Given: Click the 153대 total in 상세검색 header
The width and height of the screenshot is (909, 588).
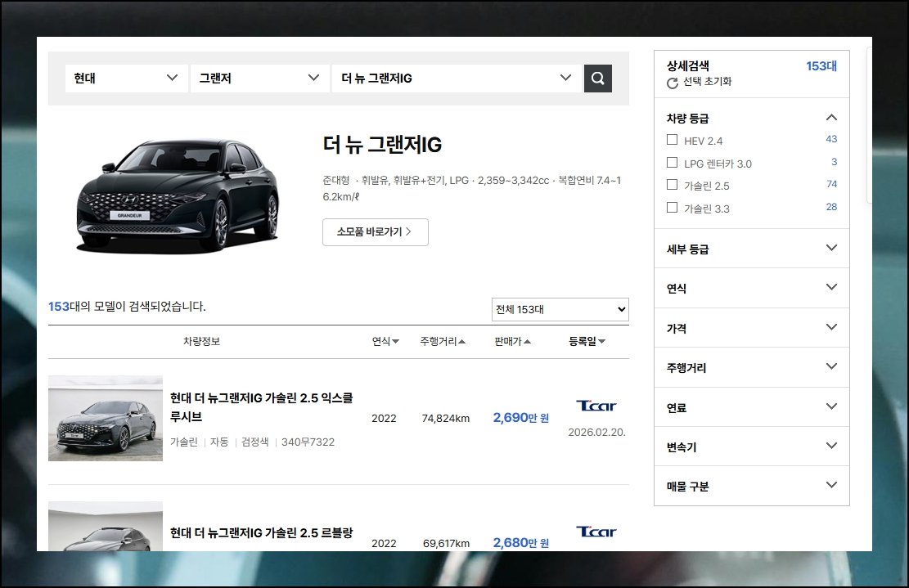Looking at the screenshot, I should tap(821, 66).
